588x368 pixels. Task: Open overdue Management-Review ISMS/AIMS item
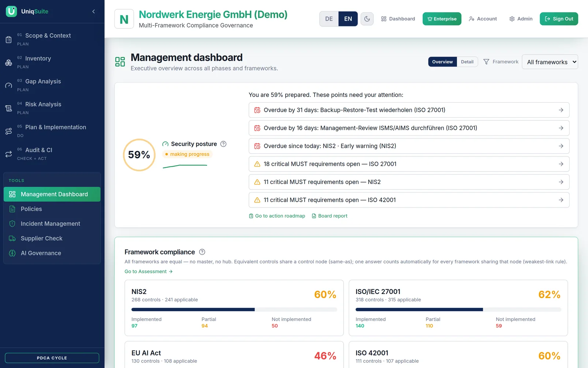409,128
